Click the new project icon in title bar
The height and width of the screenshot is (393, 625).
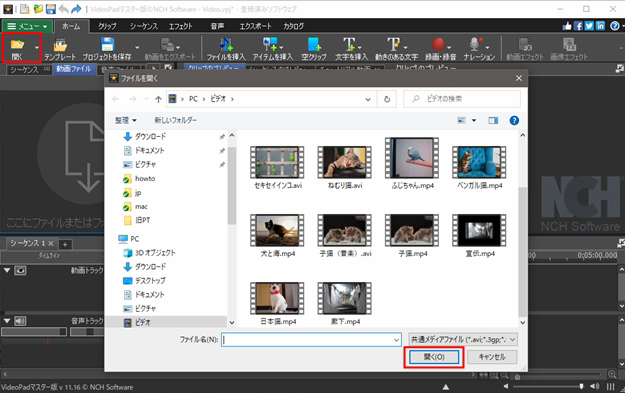click(x=25, y=9)
